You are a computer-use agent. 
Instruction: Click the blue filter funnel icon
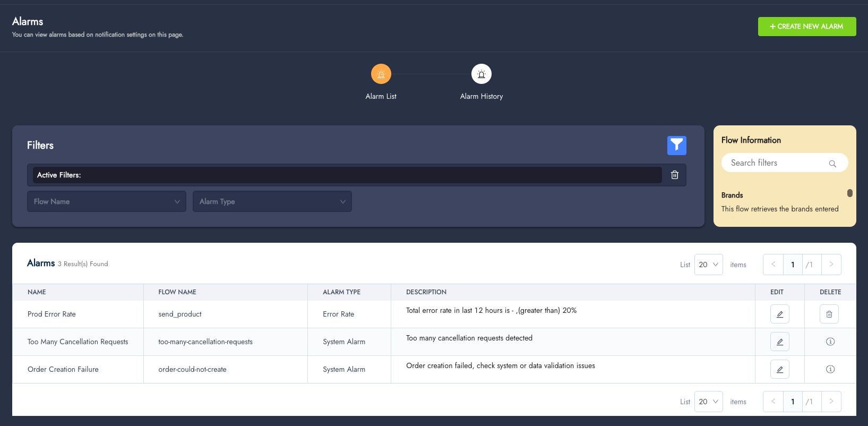click(x=676, y=146)
